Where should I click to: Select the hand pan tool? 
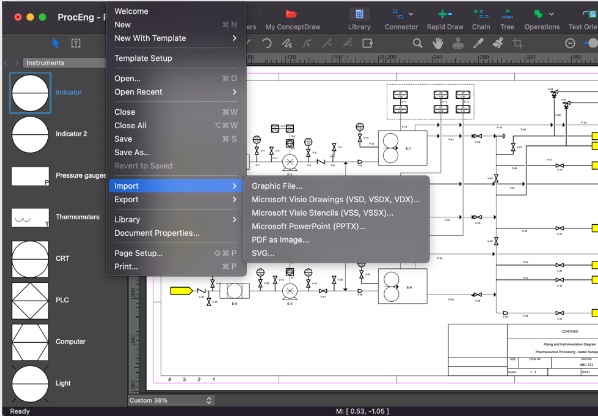438,43
